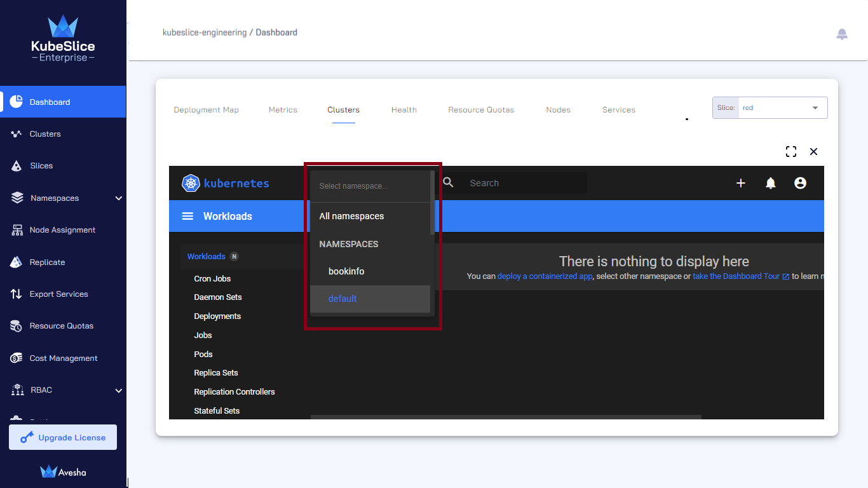Click the RBAC sidebar icon
The width and height of the screenshot is (868, 488).
tap(17, 390)
